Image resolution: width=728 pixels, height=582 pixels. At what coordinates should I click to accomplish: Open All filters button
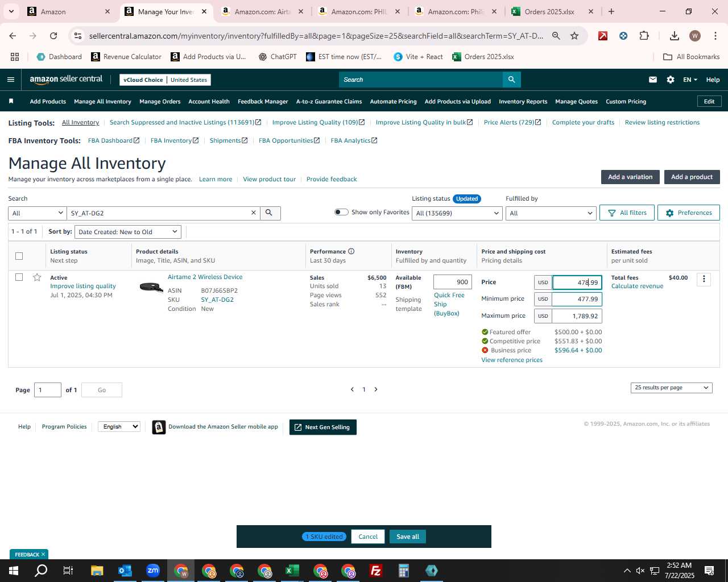627,213
